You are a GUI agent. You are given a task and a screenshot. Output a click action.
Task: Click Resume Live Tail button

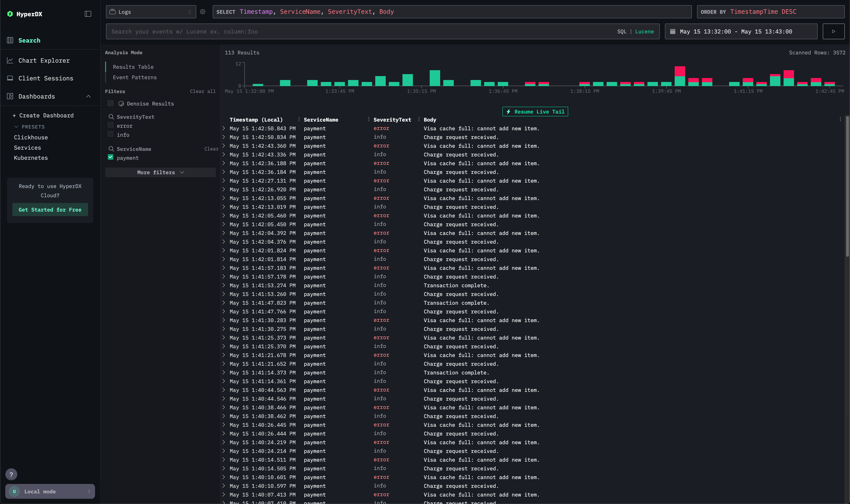pyautogui.click(x=535, y=112)
